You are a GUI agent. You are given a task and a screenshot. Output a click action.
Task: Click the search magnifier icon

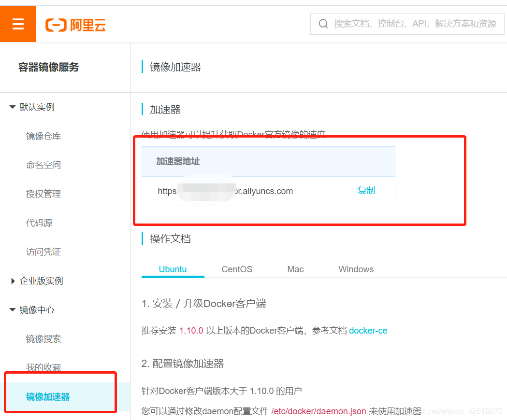pos(323,24)
